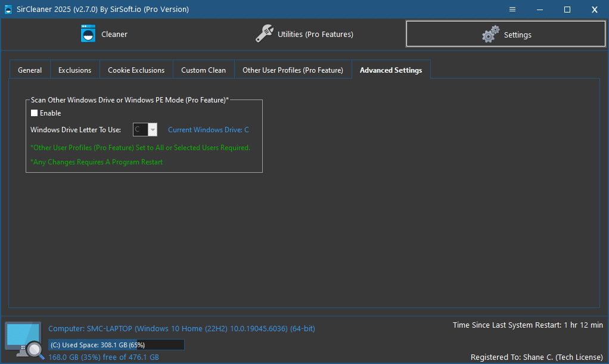This screenshot has width=609, height=364.
Task: Click the Utilities wrench icon
Action: click(x=265, y=33)
